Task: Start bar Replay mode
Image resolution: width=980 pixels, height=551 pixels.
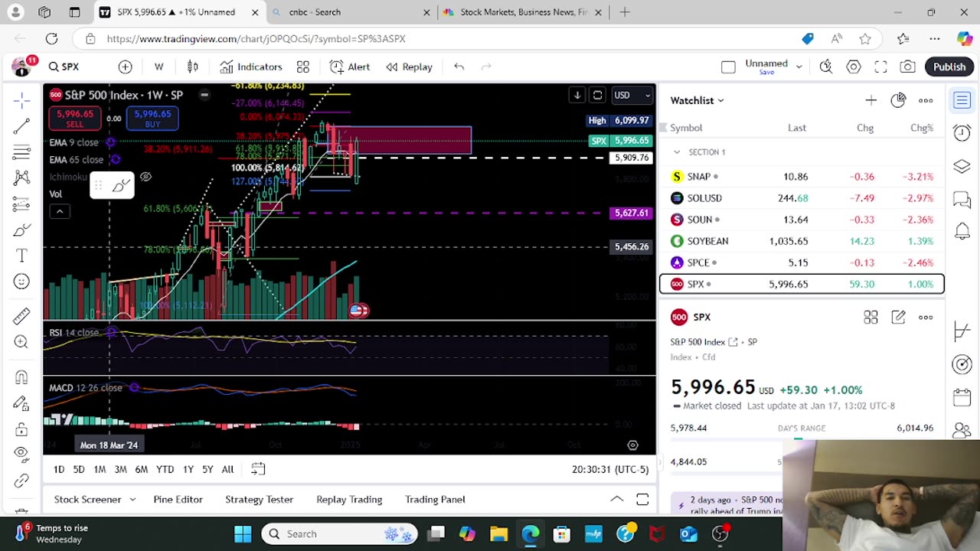Action: 409,67
